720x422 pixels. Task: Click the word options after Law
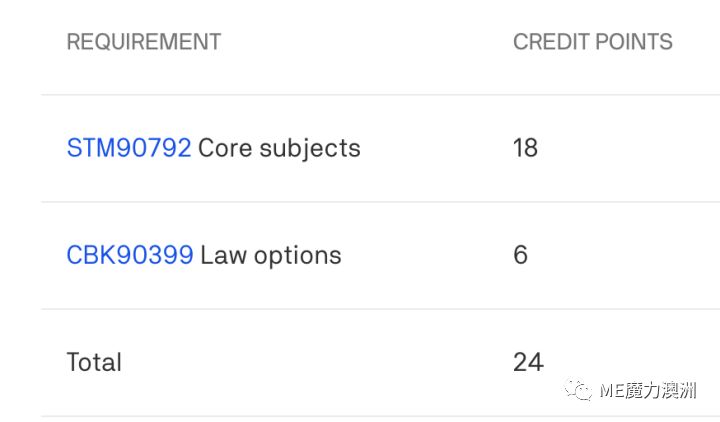click(x=298, y=257)
